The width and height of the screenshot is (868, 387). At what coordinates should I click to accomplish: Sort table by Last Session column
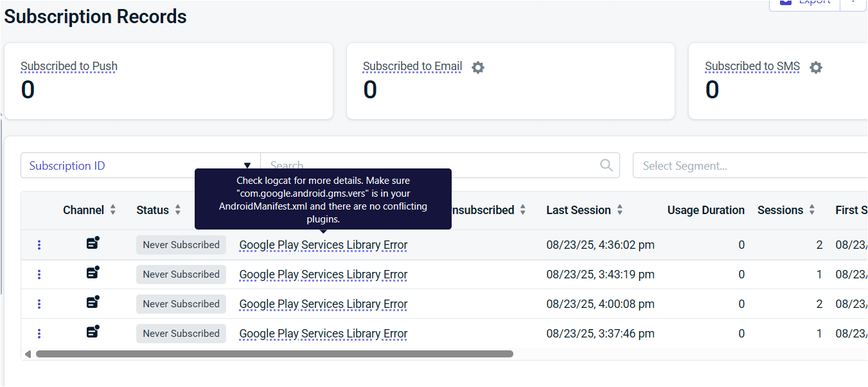(620, 210)
